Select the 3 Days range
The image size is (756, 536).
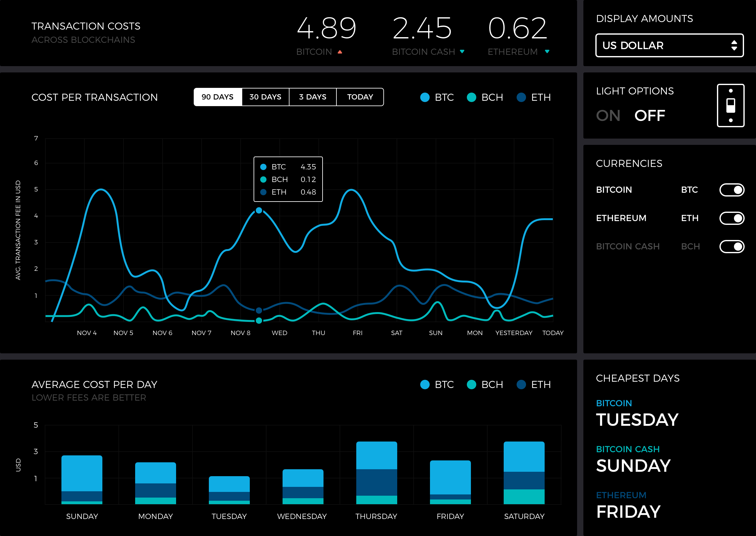click(312, 97)
